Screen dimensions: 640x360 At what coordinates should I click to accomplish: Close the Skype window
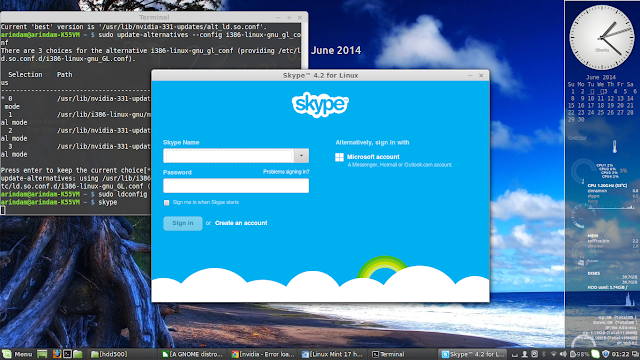[481, 76]
